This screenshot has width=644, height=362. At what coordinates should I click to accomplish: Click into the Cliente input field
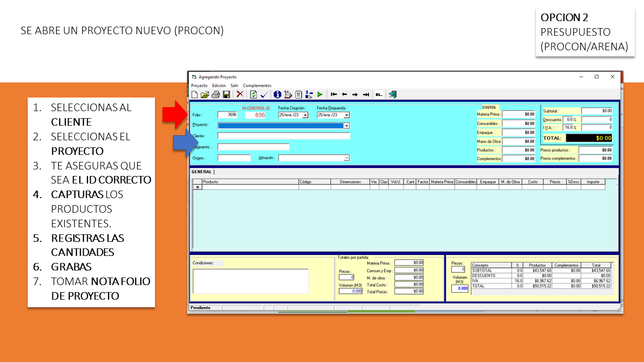click(284, 136)
